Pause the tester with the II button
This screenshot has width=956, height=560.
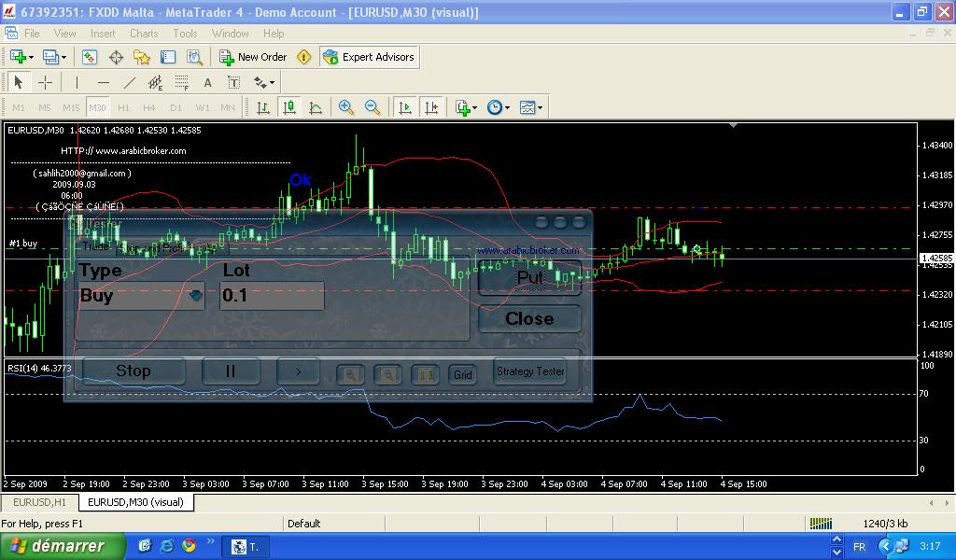[x=231, y=371]
